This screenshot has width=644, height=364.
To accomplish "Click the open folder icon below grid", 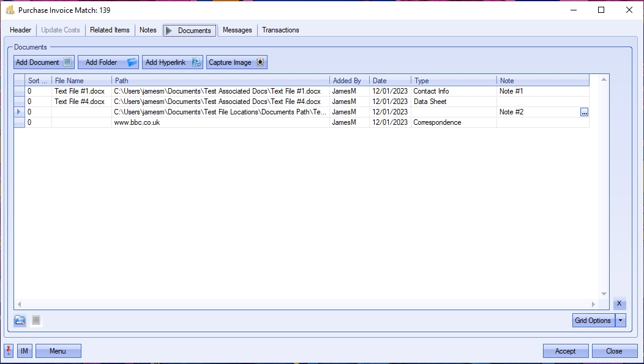I will (20, 320).
